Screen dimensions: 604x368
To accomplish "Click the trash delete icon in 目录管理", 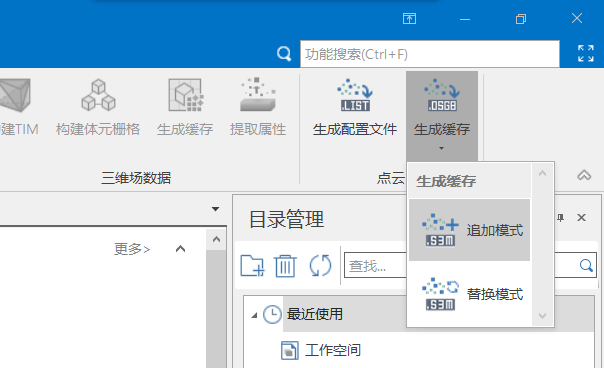I will point(285,265).
